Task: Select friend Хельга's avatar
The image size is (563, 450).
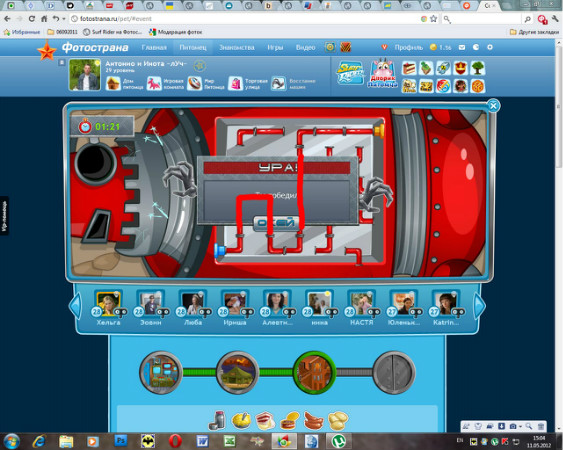Action: click(108, 303)
